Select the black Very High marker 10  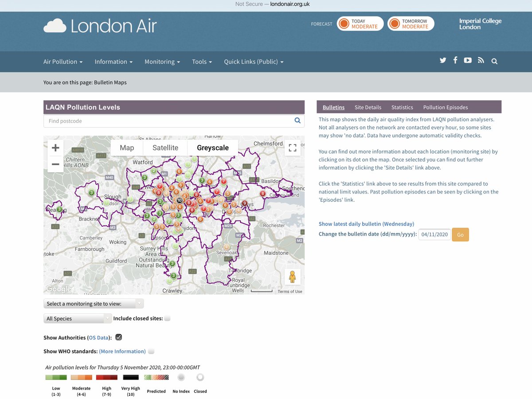click(179, 201)
